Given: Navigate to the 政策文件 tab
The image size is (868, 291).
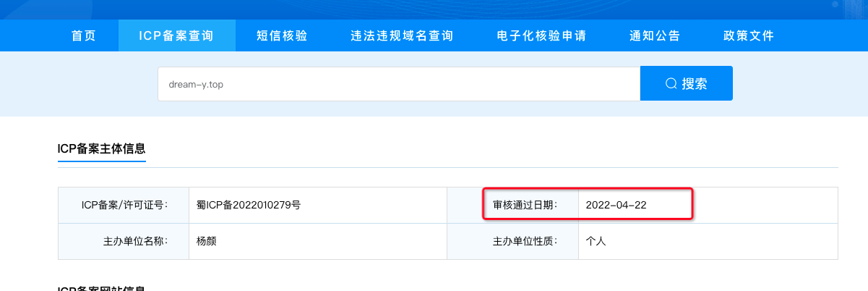Looking at the screenshot, I should [x=749, y=35].
